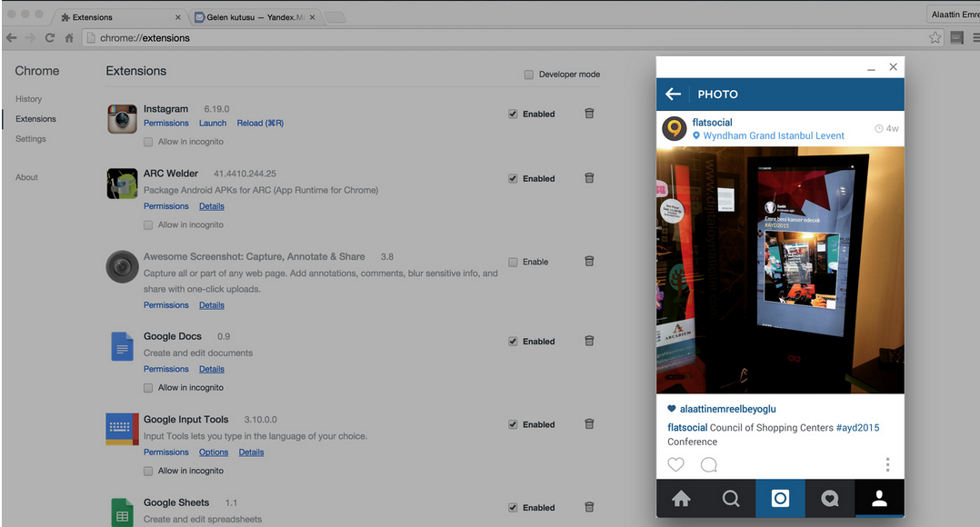Open a new browser tab
Viewport: 980px width, 527px height.
(x=335, y=17)
